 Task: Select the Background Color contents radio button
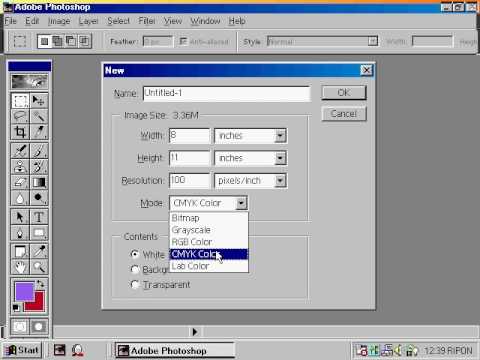pos(135,269)
